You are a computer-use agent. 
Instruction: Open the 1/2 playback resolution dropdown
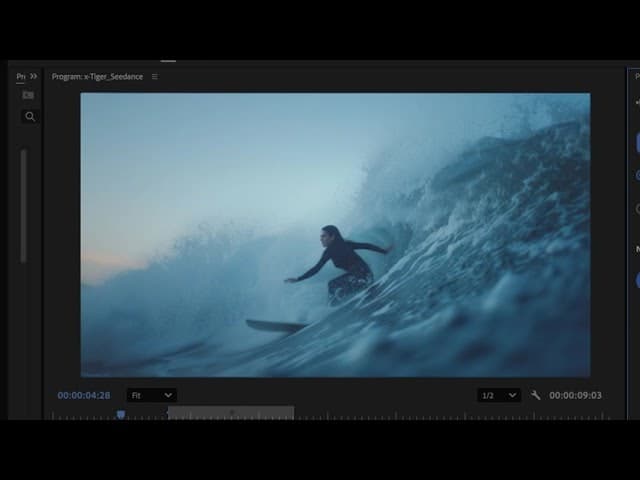click(x=499, y=395)
